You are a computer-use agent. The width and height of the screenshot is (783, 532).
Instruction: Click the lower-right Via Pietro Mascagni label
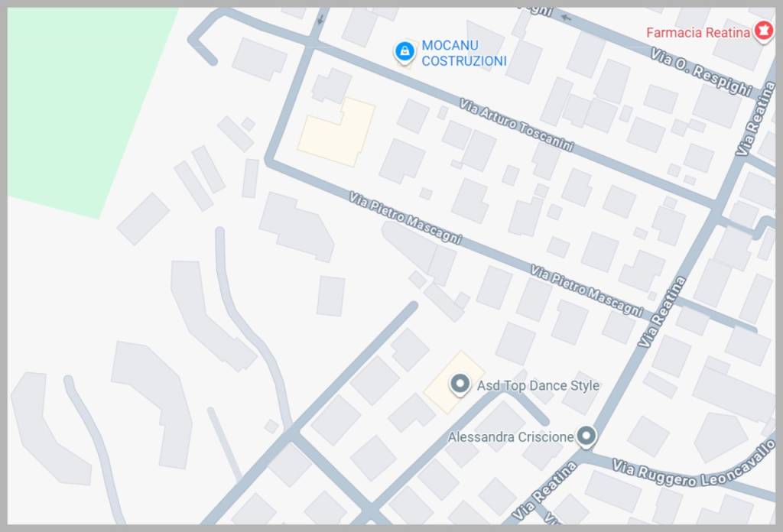coord(586,291)
